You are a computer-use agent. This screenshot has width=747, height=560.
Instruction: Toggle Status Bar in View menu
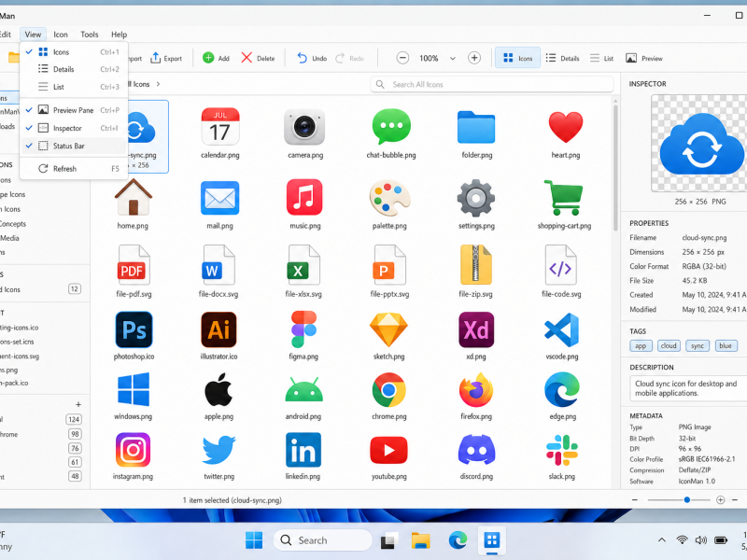[75, 146]
